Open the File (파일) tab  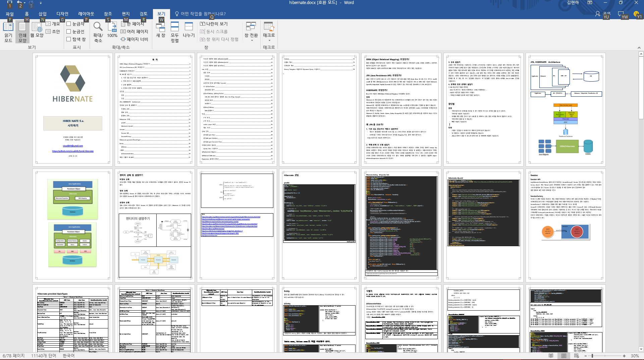(x=10, y=14)
